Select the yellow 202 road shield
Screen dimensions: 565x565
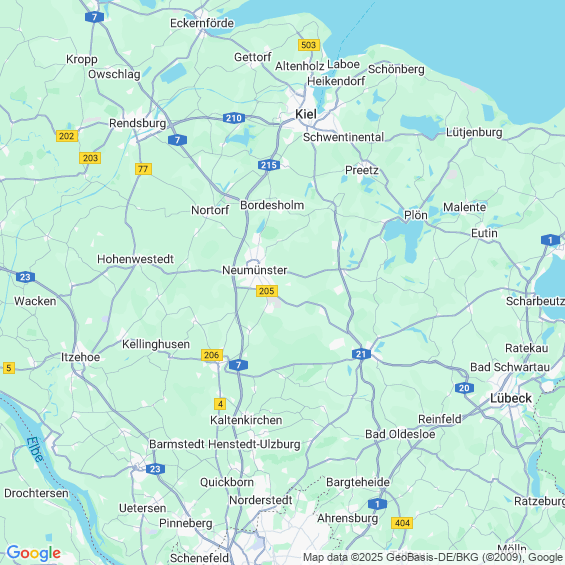(67, 136)
